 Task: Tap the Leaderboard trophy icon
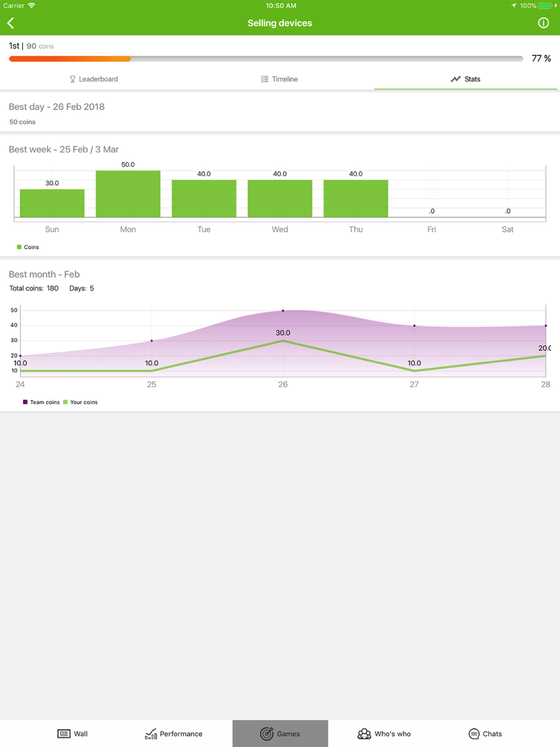point(73,79)
